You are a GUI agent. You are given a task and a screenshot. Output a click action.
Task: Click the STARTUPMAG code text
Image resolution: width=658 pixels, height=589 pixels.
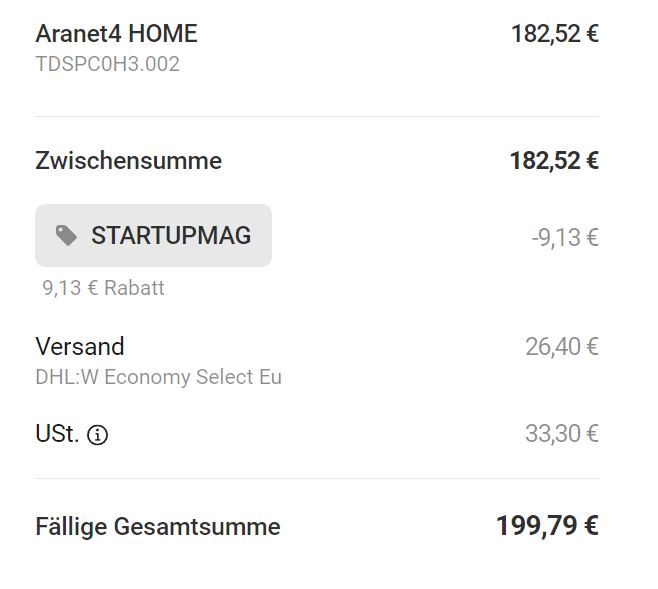pyautogui.click(x=171, y=235)
